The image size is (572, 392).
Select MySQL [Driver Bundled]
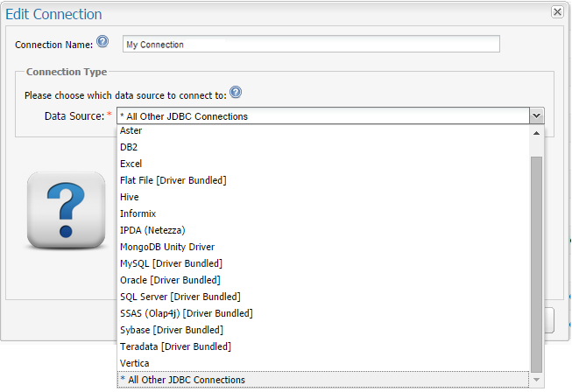tap(170, 263)
